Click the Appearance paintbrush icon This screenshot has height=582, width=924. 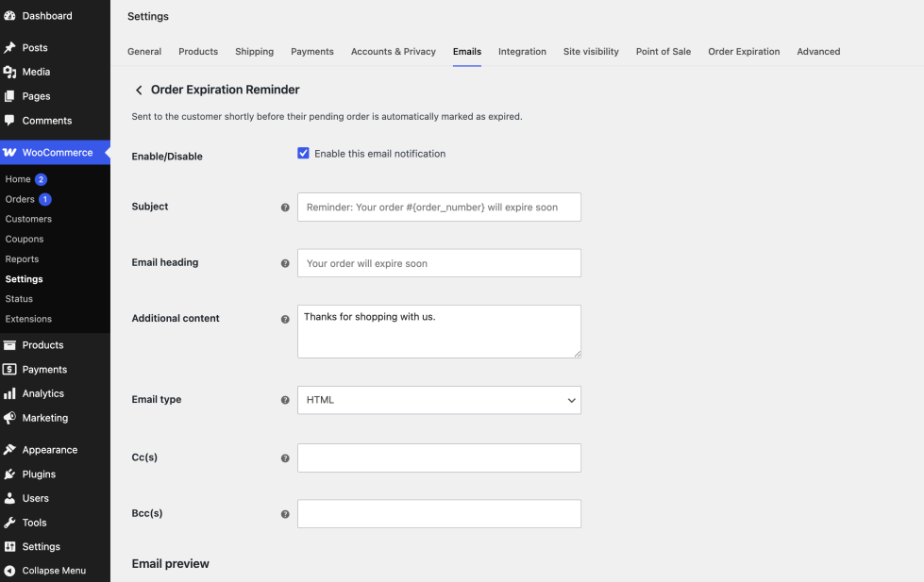pos(9,449)
